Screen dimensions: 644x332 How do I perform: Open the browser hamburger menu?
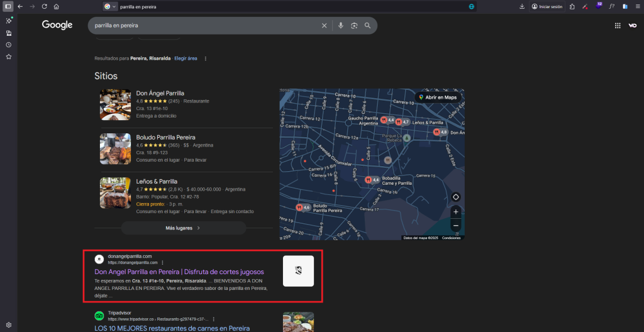point(637,6)
